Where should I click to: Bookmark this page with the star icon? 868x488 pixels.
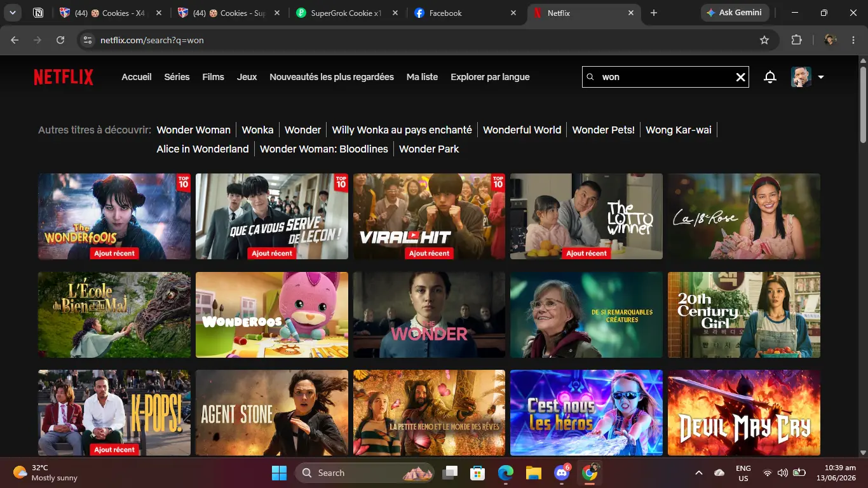point(764,40)
